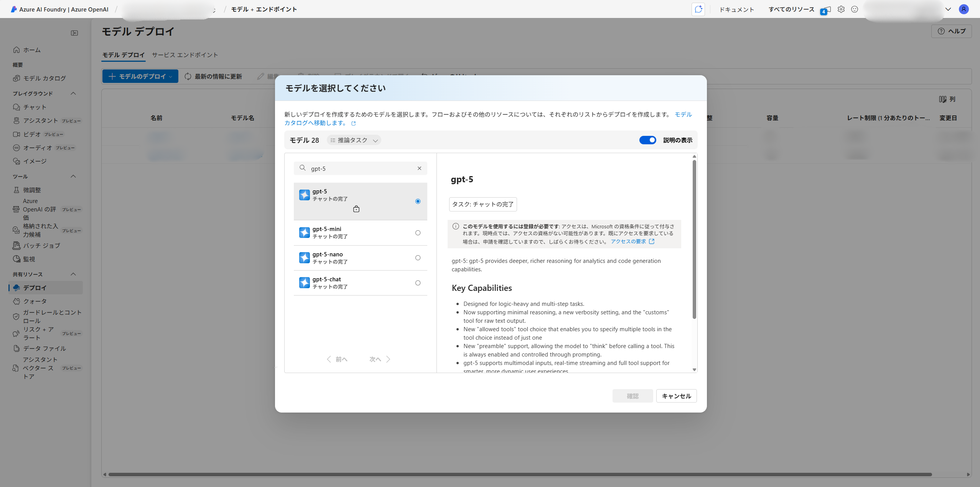
Task: Click the 微調整 flask icon
Action: pyautogui.click(x=16, y=190)
